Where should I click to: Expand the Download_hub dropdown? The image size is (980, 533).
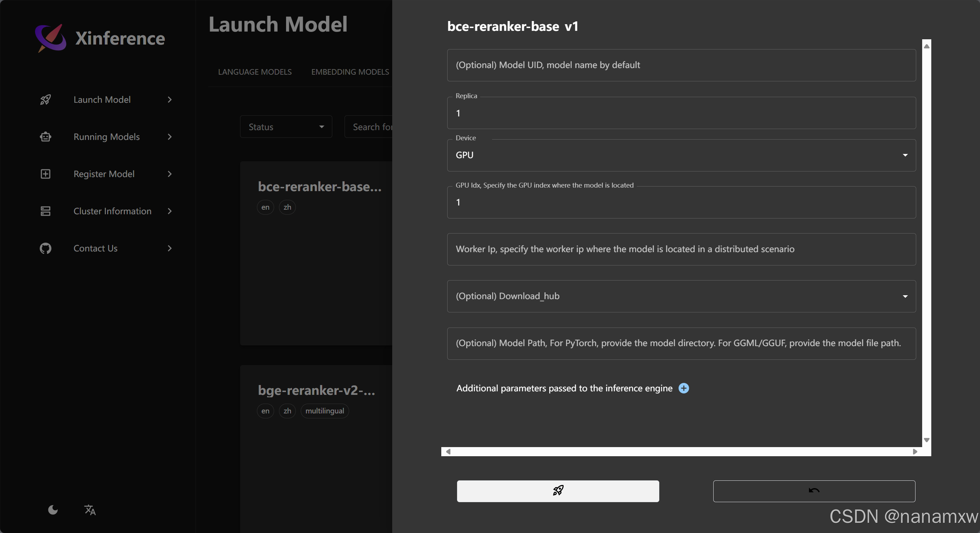pyautogui.click(x=681, y=296)
